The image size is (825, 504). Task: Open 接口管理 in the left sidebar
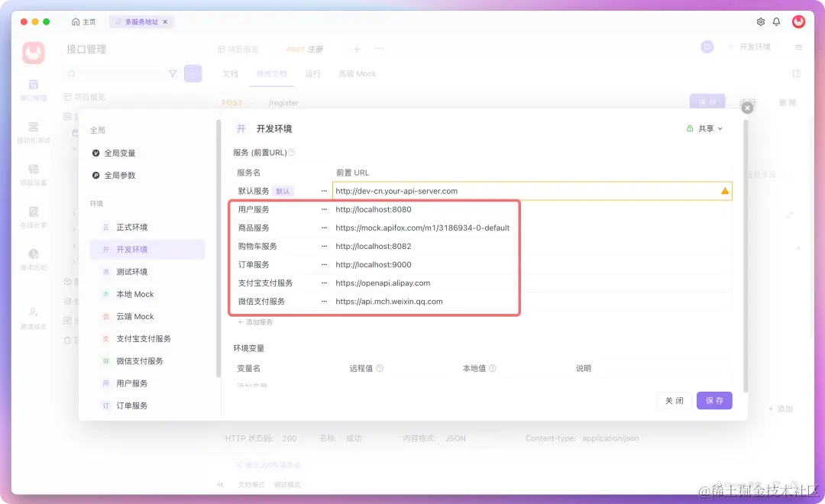[33, 90]
